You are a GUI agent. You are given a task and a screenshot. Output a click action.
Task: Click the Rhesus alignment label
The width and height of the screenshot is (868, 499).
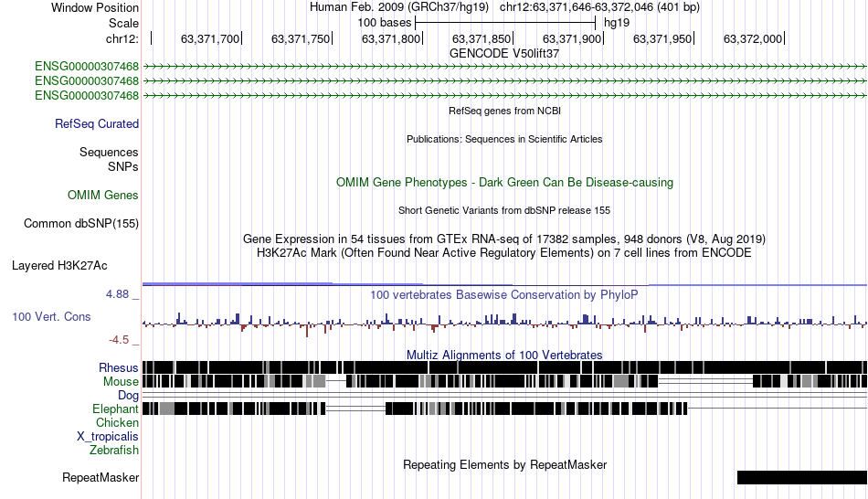[118, 367]
